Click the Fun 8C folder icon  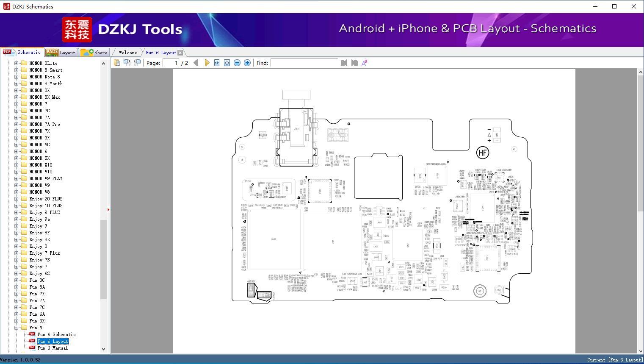(24, 280)
